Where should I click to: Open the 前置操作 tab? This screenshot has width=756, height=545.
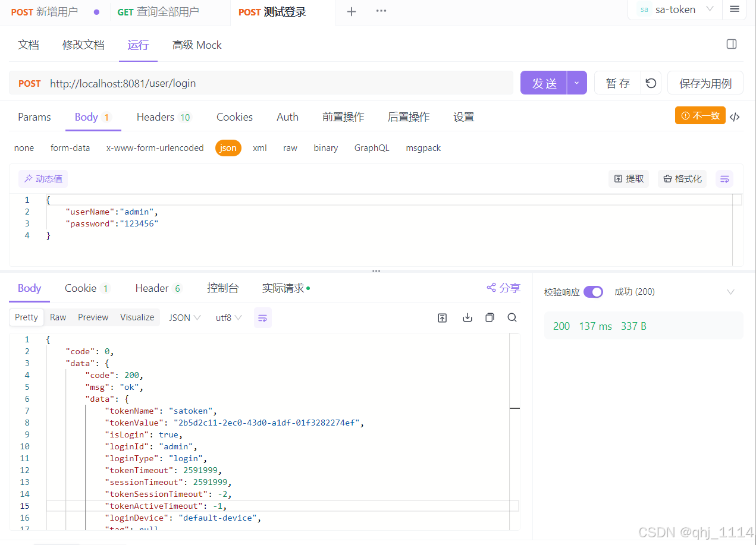pos(343,117)
